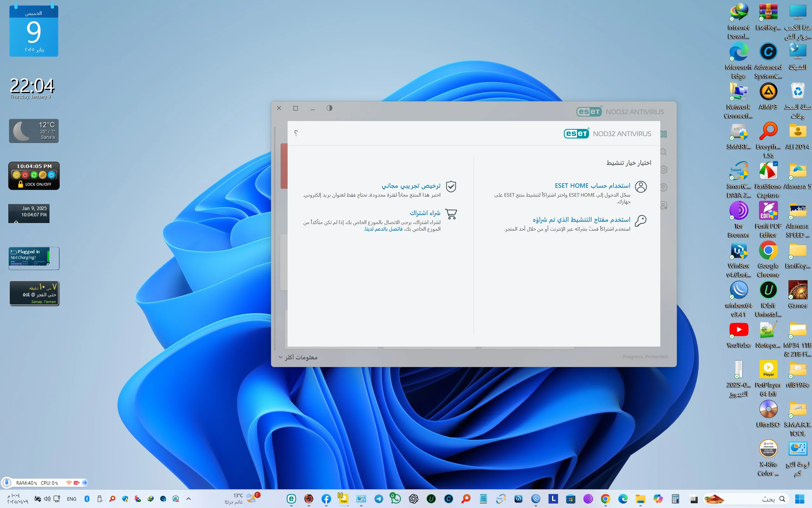Open Facebook from the taskbar
This screenshot has width=812, height=508.
point(326,499)
